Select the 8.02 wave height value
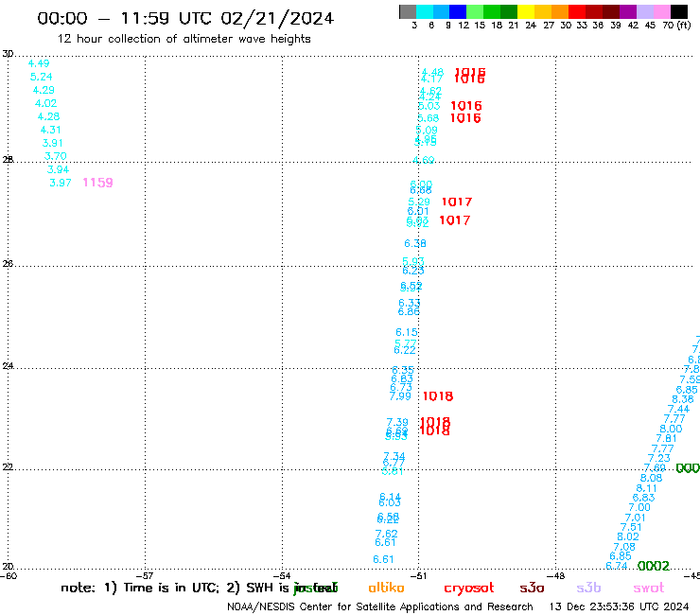 coord(628,536)
